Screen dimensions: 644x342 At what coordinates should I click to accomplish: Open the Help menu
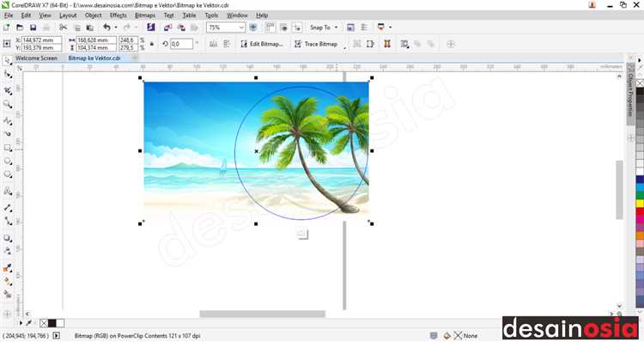click(x=262, y=15)
